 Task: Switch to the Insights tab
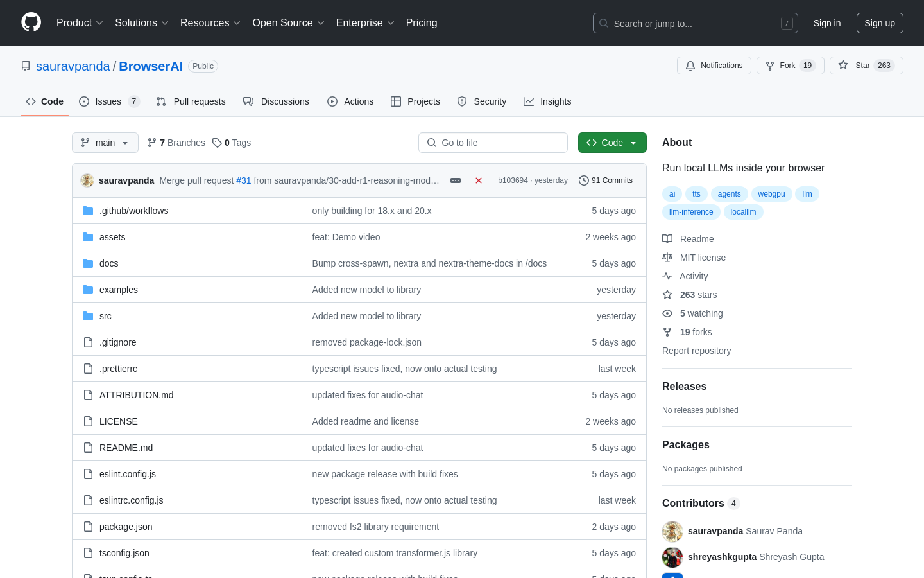click(x=547, y=101)
